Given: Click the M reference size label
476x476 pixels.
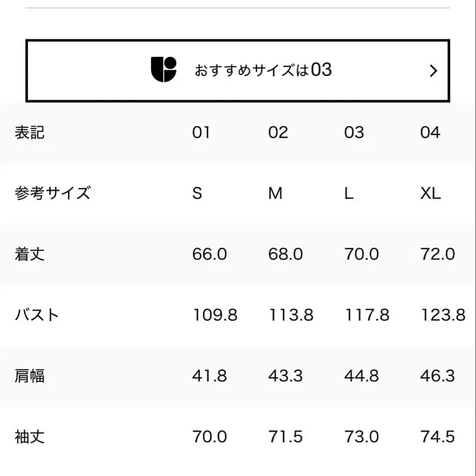Looking at the screenshot, I should point(274,193).
